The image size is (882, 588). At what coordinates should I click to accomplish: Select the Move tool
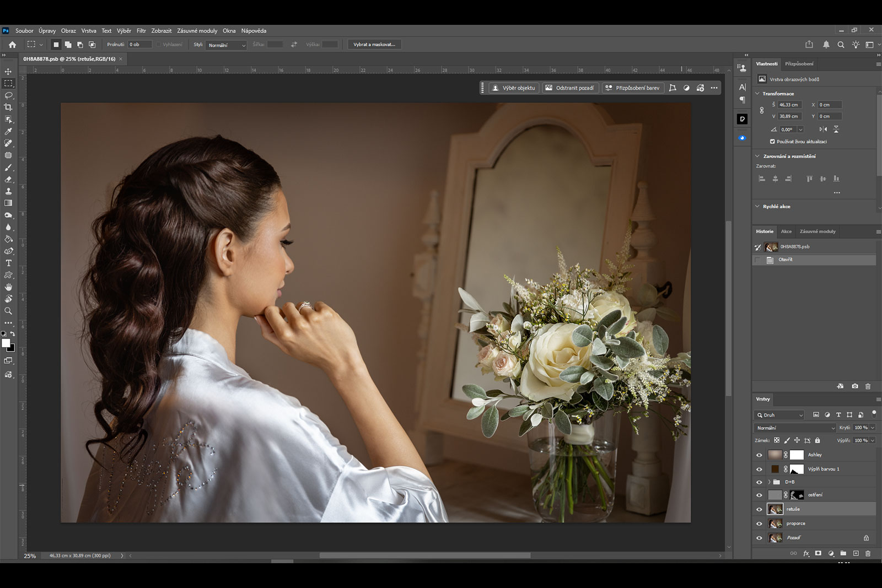8,72
